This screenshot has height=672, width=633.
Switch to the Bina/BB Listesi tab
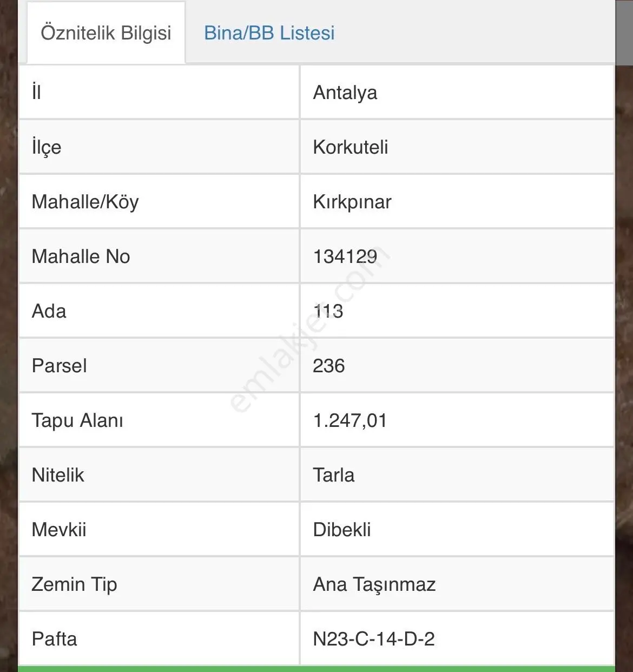269,33
